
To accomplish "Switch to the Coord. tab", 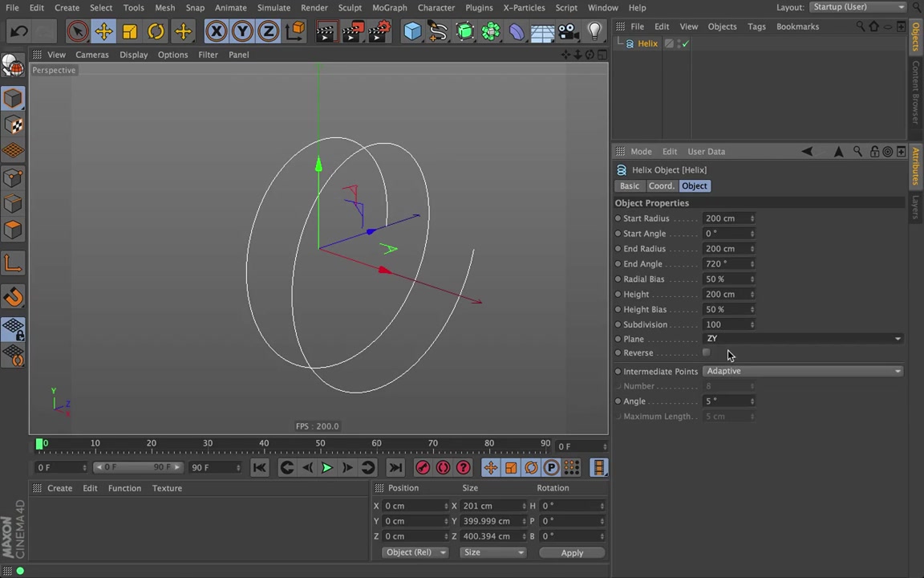I will pos(661,186).
